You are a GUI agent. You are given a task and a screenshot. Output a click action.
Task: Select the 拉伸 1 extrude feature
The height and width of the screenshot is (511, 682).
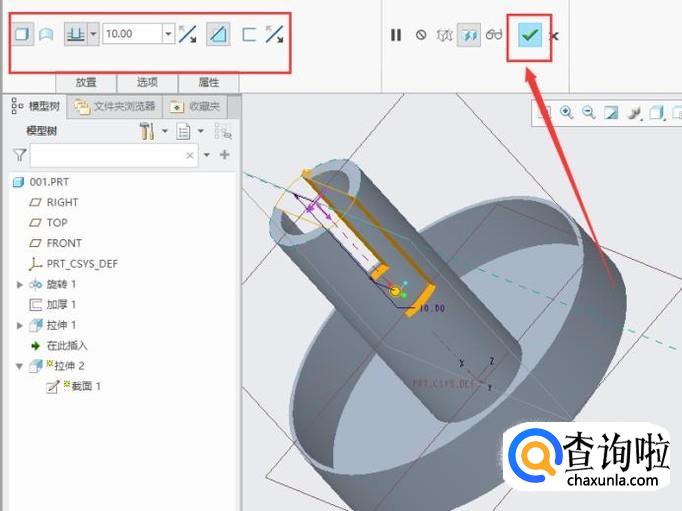point(61,325)
